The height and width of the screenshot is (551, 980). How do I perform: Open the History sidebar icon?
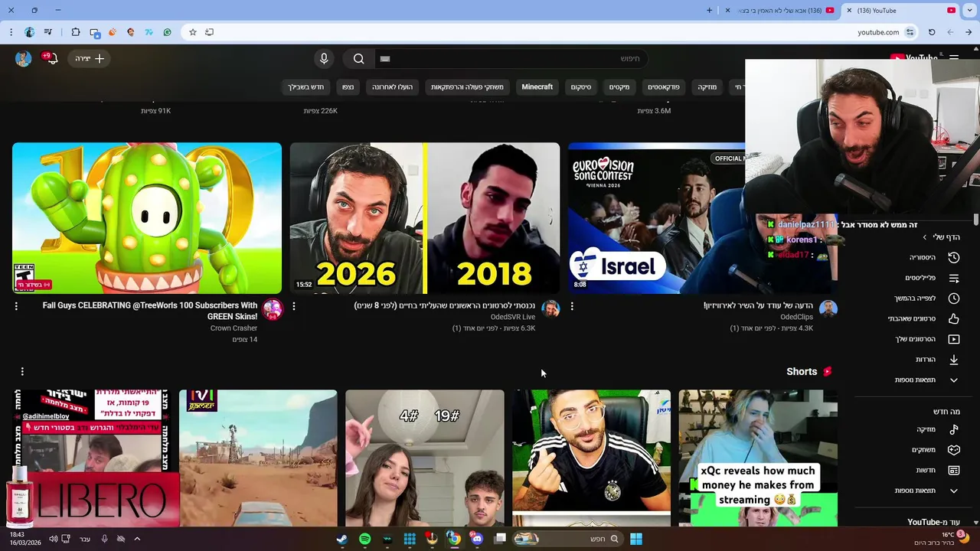[954, 257]
